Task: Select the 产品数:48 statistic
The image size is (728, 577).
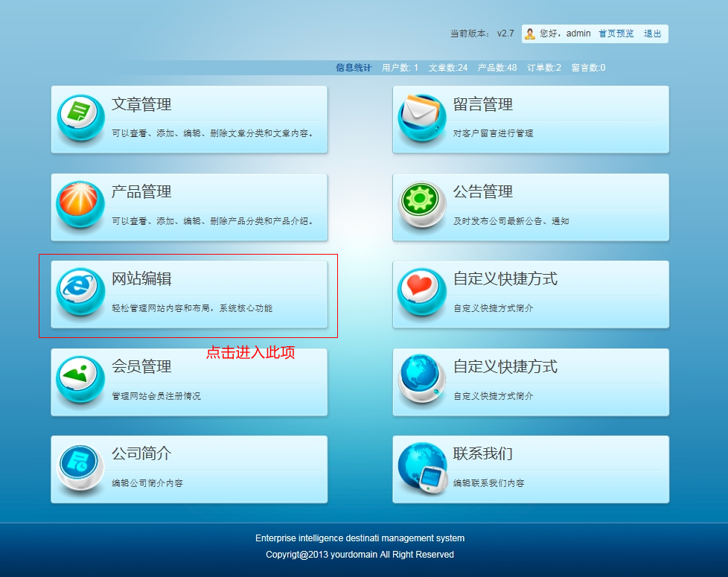Action: coord(497,68)
